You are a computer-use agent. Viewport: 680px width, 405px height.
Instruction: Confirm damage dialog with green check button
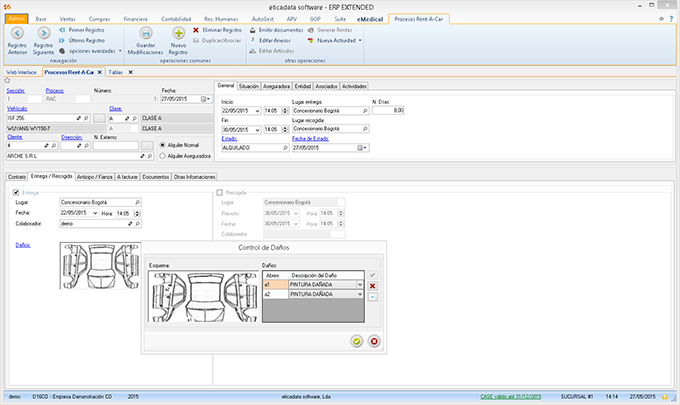356,341
